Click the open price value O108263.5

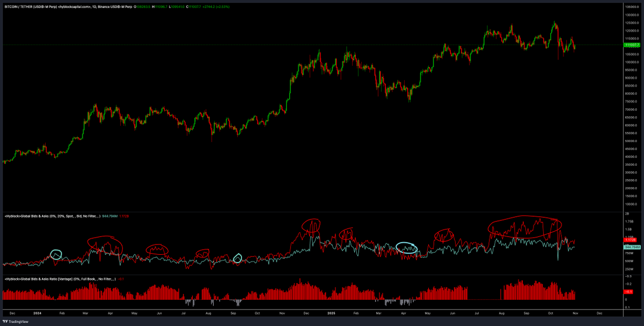[142, 6]
